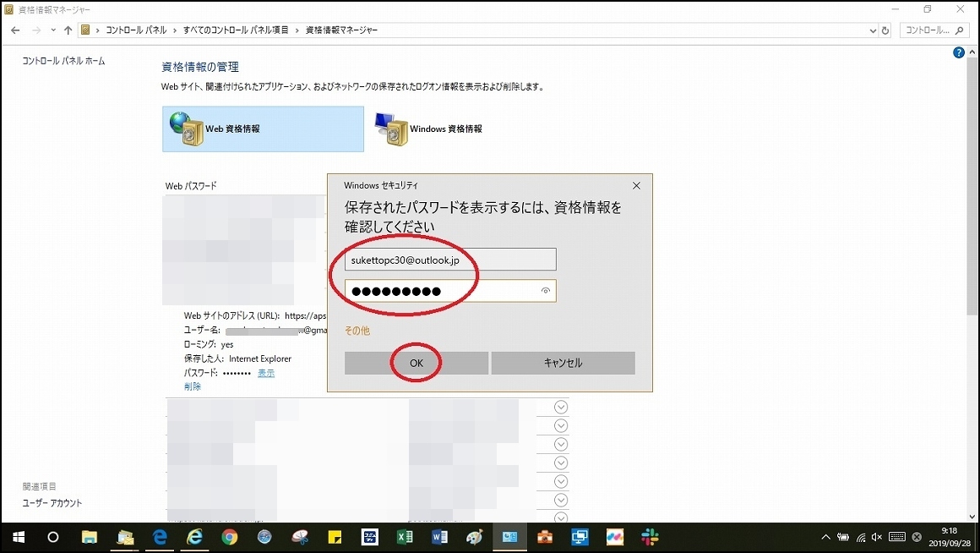This screenshot has height=553, width=980.
Task: Open Word from the taskbar
Action: pyautogui.click(x=439, y=538)
